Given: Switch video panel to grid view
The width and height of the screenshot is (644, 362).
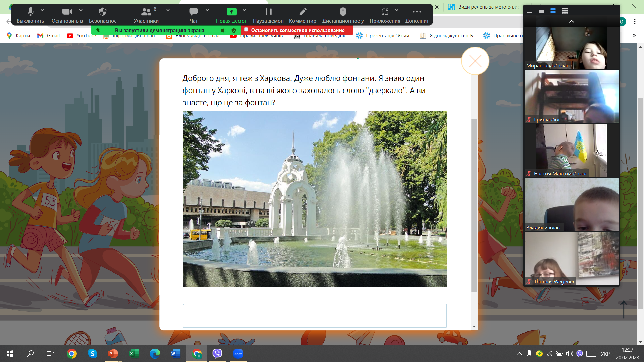Looking at the screenshot, I should click(x=565, y=11).
